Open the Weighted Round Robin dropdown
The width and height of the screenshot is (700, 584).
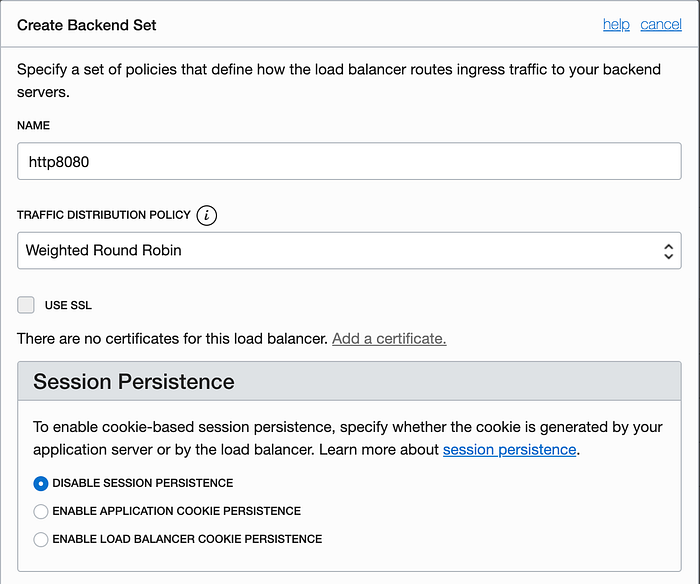[x=340, y=251]
